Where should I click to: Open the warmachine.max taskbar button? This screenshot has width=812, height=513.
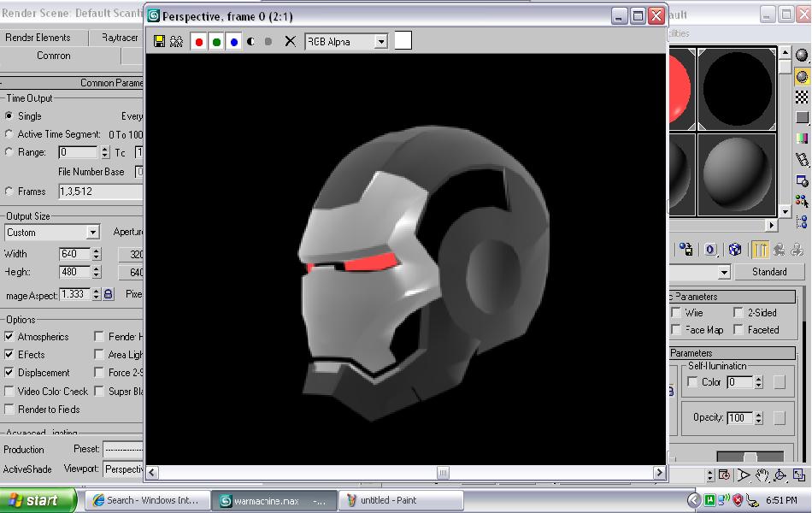(x=274, y=500)
